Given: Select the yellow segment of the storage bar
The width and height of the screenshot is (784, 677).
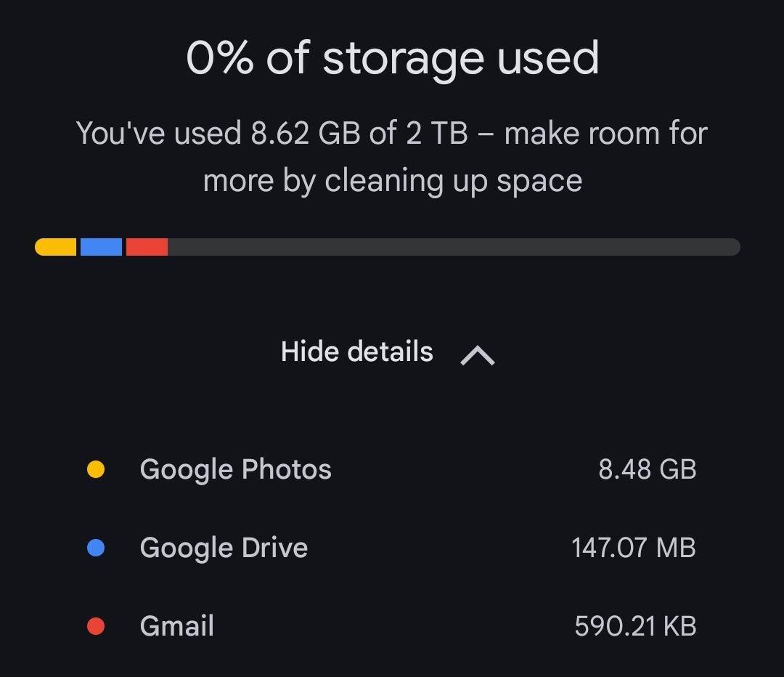Looking at the screenshot, I should point(56,247).
